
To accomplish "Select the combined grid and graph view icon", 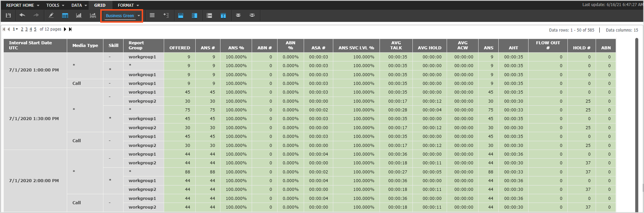I will (93, 16).
